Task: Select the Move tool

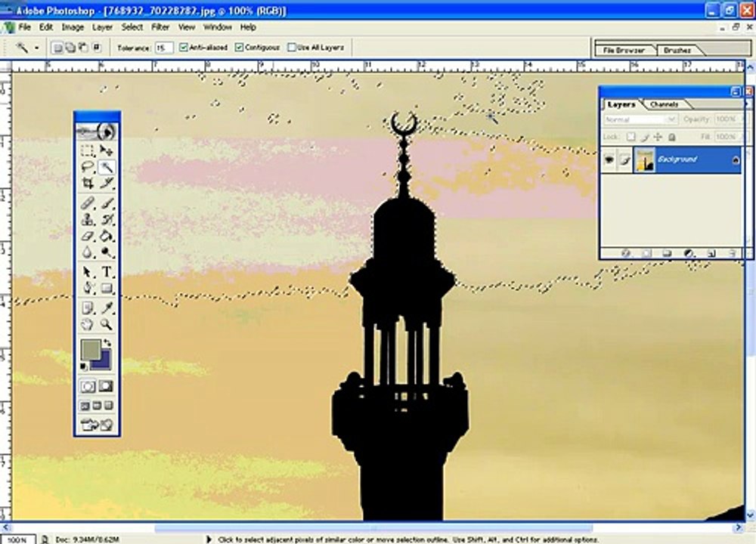Action: pos(106,151)
